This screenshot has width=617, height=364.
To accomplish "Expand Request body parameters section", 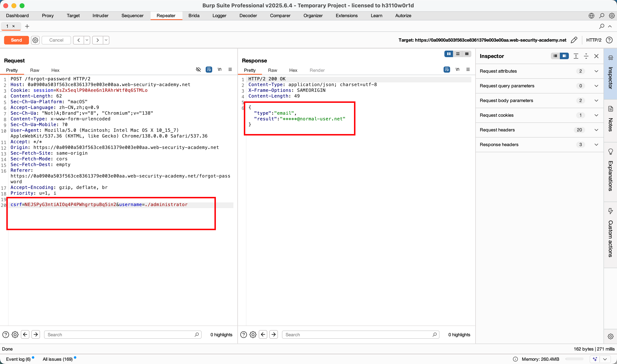I will click(x=596, y=101).
